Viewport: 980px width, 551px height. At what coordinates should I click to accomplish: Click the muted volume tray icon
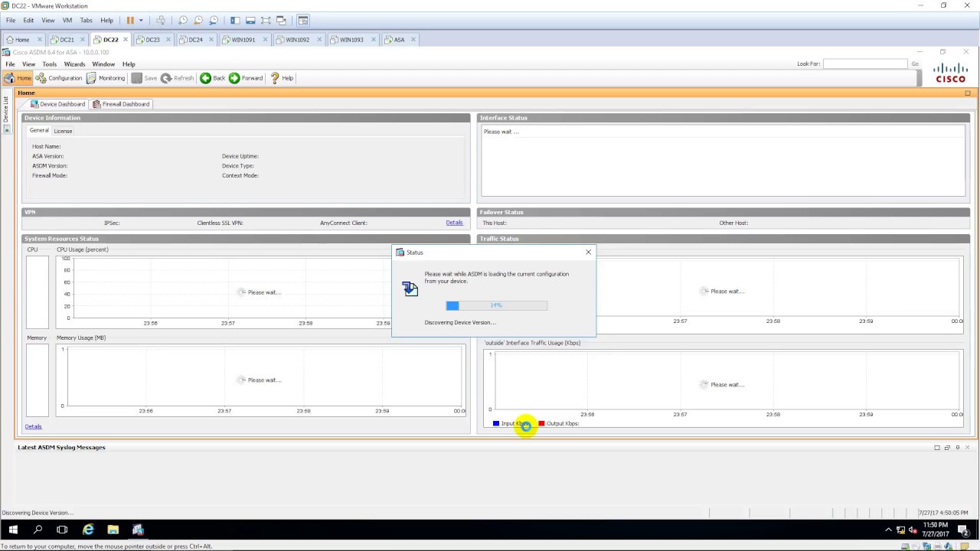click(x=913, y=530)
